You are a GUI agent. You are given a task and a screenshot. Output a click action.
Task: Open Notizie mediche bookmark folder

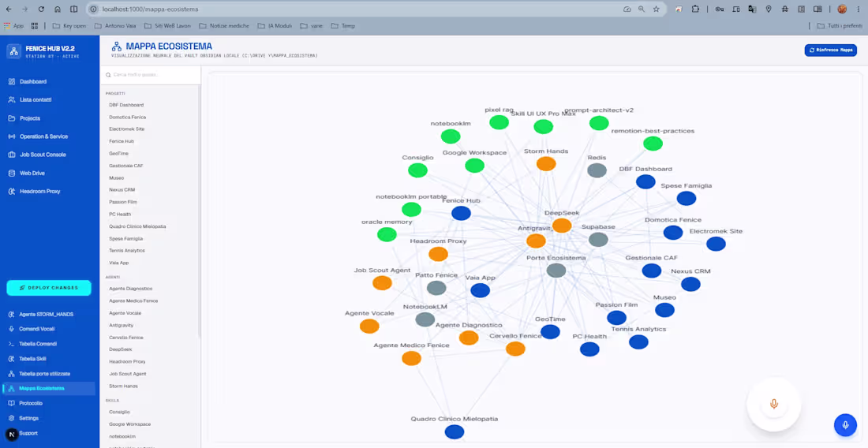[223, 25]
